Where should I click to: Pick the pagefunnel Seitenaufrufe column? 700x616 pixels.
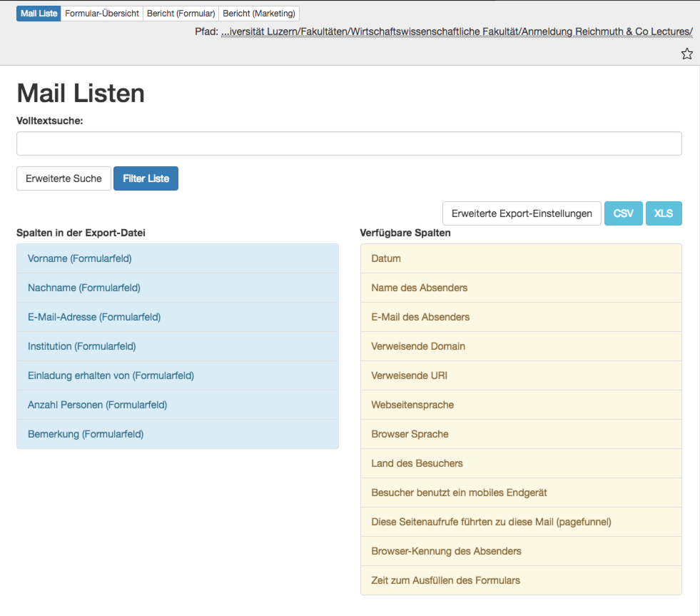coord(521,522)
